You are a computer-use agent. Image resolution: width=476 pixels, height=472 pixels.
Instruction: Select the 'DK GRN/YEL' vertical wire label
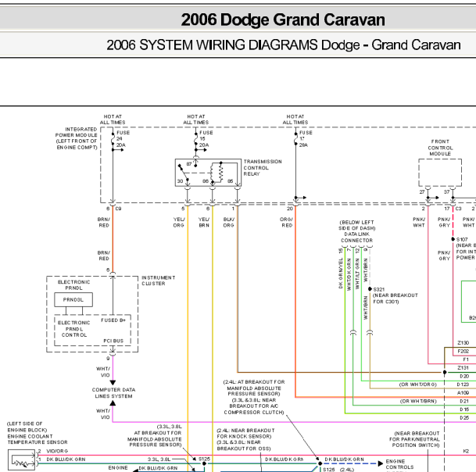341,274
